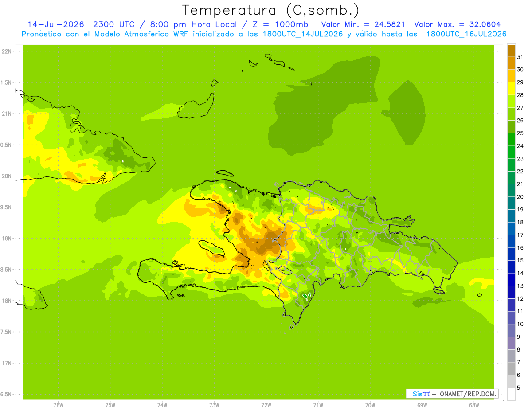Click the 74W longitude axis label
Image resolution: width=532 pixels, height=411 pixels.
[x=162, y=405]
